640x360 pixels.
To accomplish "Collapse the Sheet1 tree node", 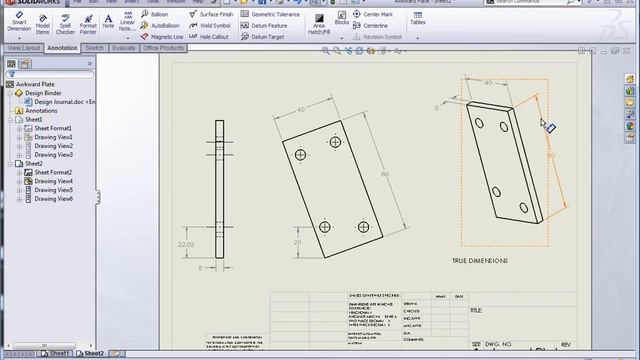I will click(11, 120).
